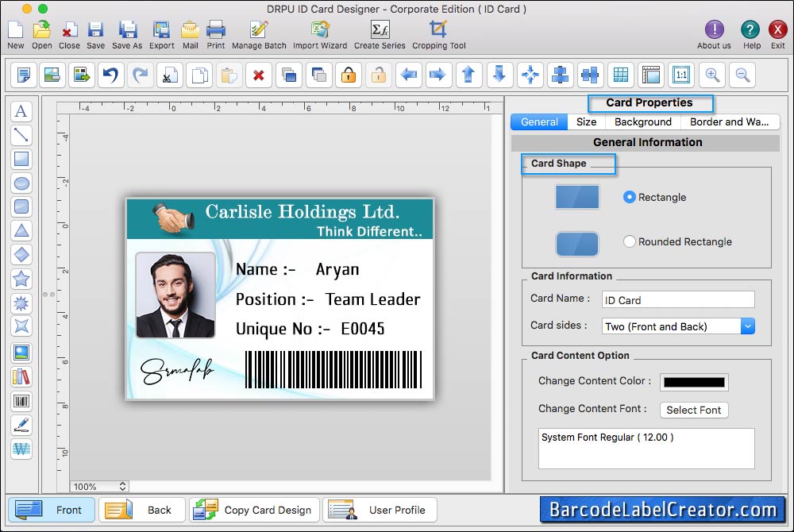The width and height of the screenshot is (794, 532).
Task: Select the Barcode tool
Action: pos(21,402)
